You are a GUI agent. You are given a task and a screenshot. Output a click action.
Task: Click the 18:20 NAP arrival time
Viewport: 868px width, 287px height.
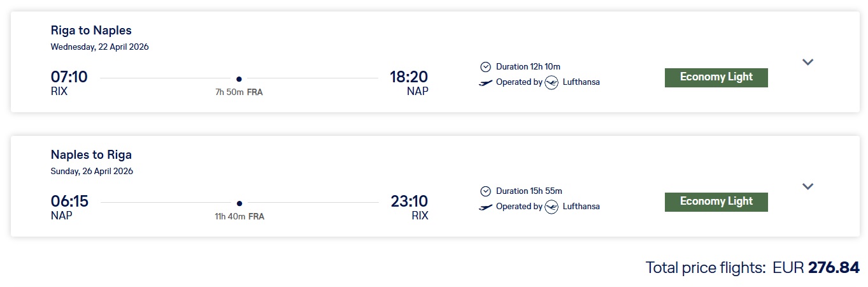pos(409,77)
